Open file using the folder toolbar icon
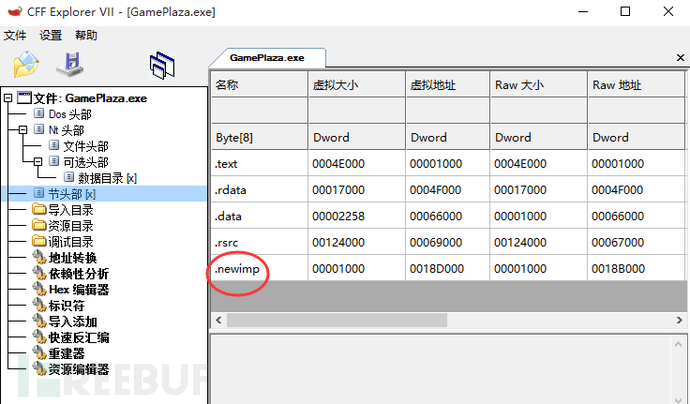Viewport: 690px width, 404px height. coord(26,64)
